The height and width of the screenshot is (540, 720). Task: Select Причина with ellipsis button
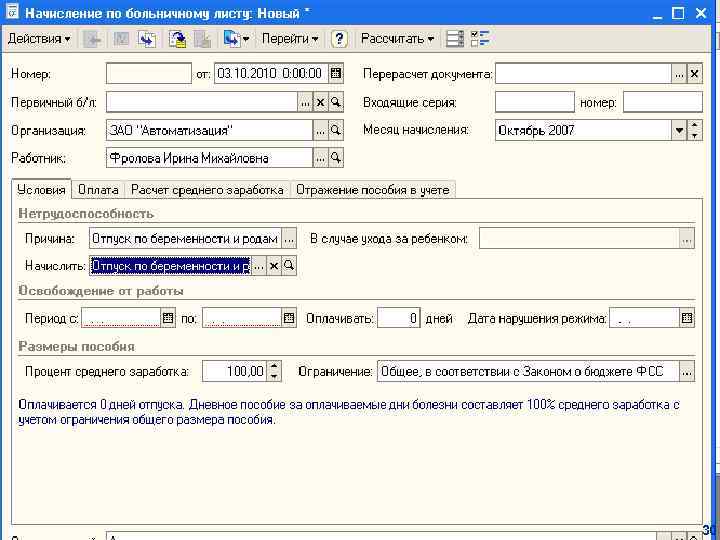point(289,239)
